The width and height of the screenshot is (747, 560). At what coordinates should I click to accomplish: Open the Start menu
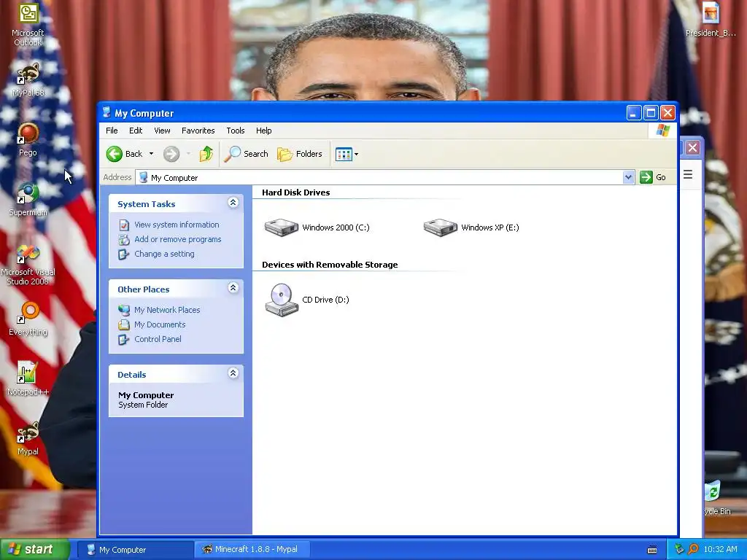[35, 550]
